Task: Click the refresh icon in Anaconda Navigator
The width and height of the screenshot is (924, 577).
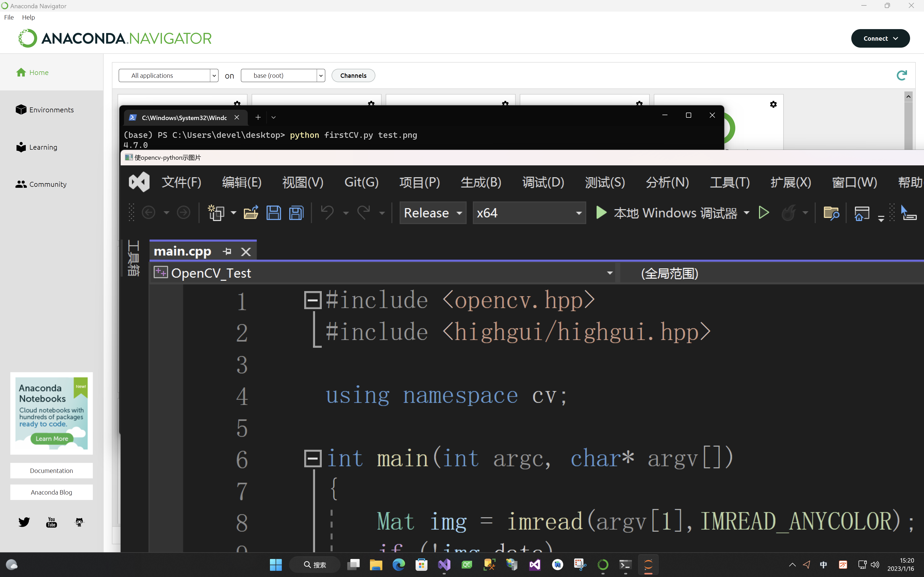Action: coord(902,75)
